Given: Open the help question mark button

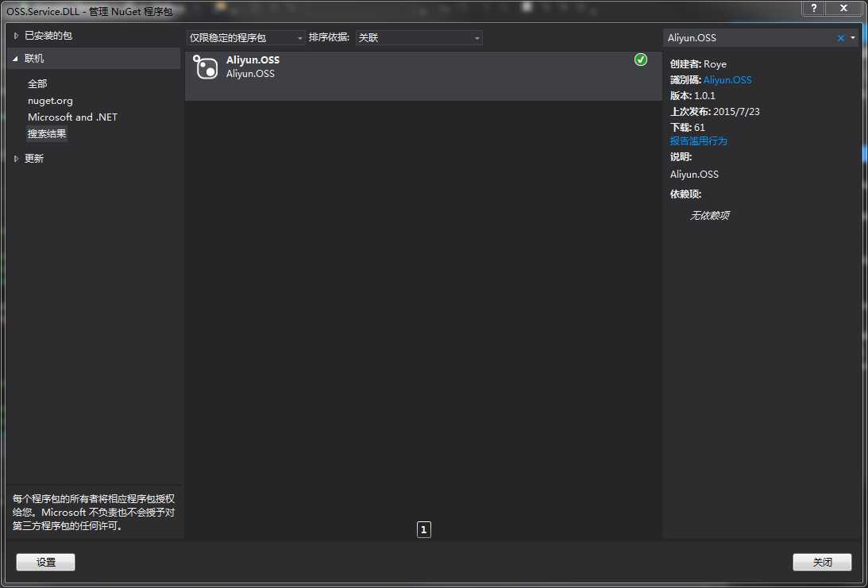Looking at the screenshot, I should (813, 8).
